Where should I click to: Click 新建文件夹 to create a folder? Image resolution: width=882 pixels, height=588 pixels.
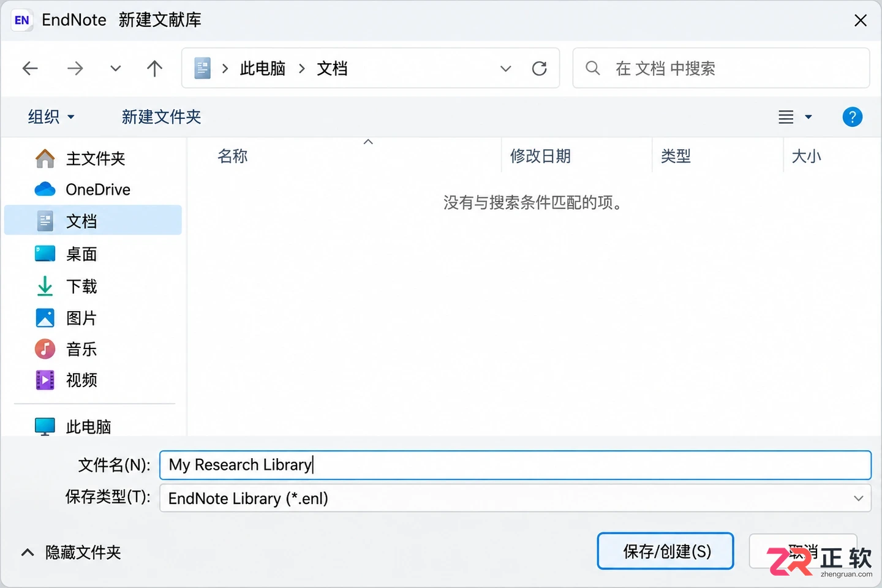161,116
